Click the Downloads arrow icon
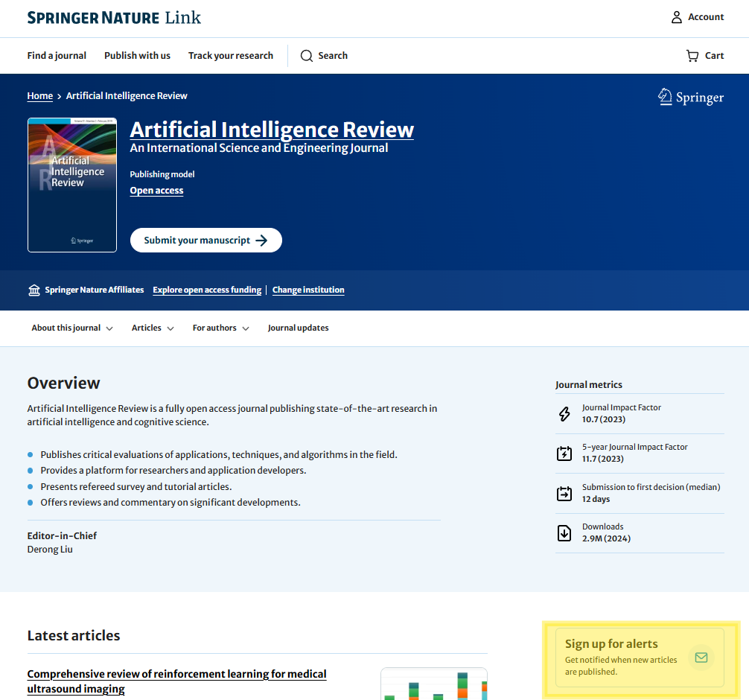 point(564,532)
